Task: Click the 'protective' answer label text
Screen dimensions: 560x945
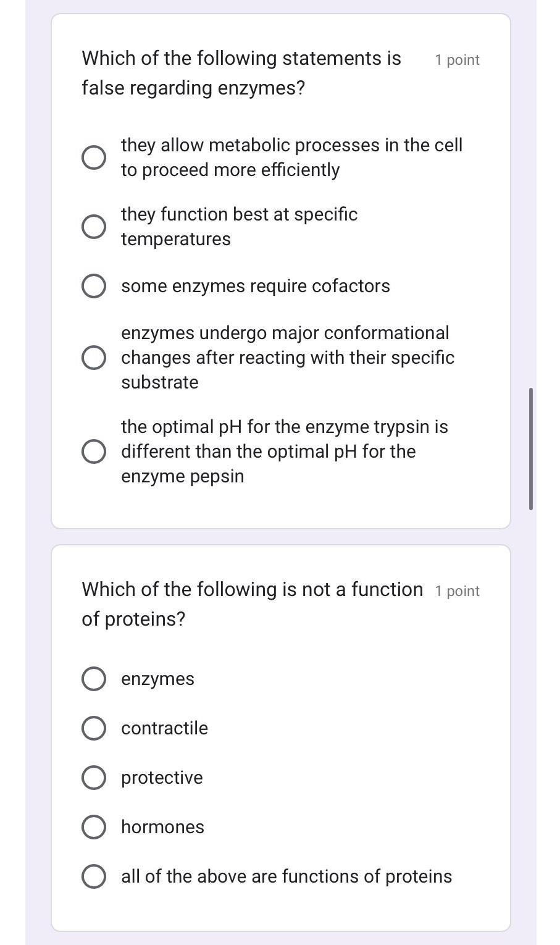Action: [x=162, y=778]
